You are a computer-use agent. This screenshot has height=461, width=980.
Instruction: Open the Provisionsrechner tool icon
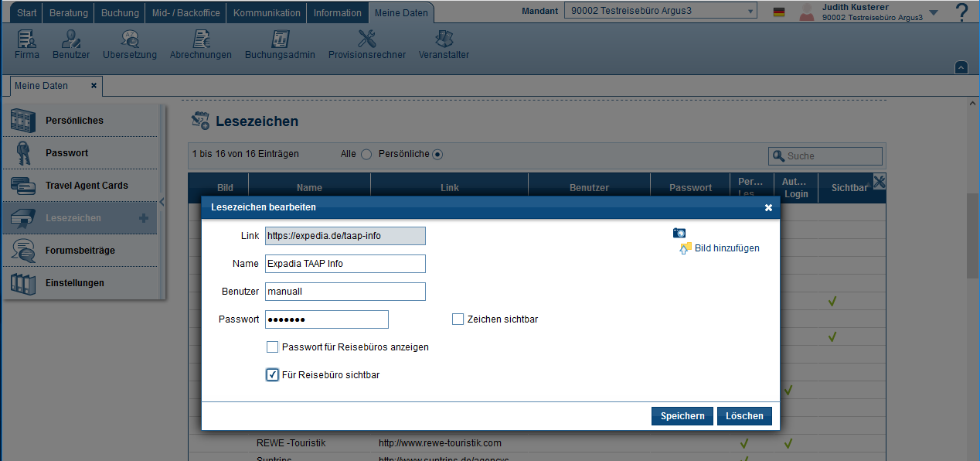[x=367, y=44]
